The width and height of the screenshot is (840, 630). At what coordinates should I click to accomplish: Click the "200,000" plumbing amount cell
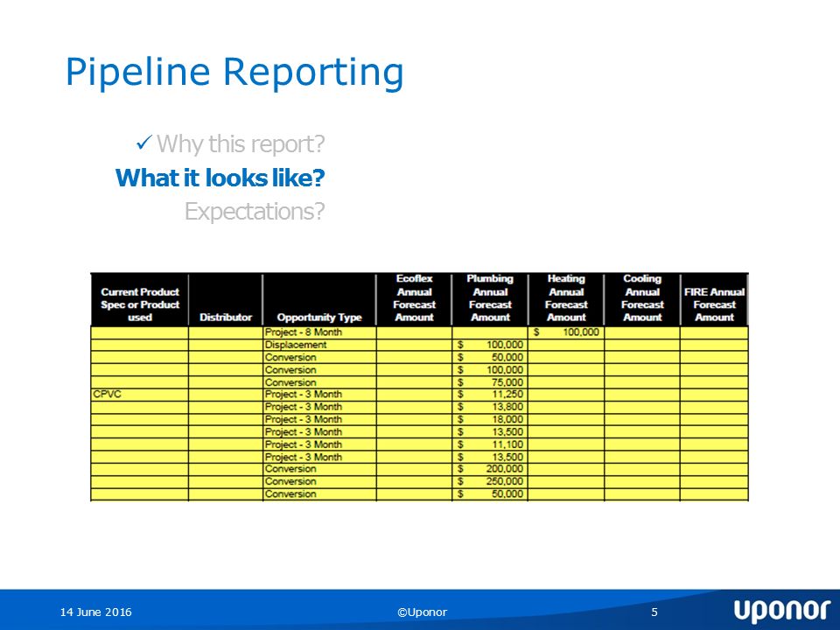490,469
